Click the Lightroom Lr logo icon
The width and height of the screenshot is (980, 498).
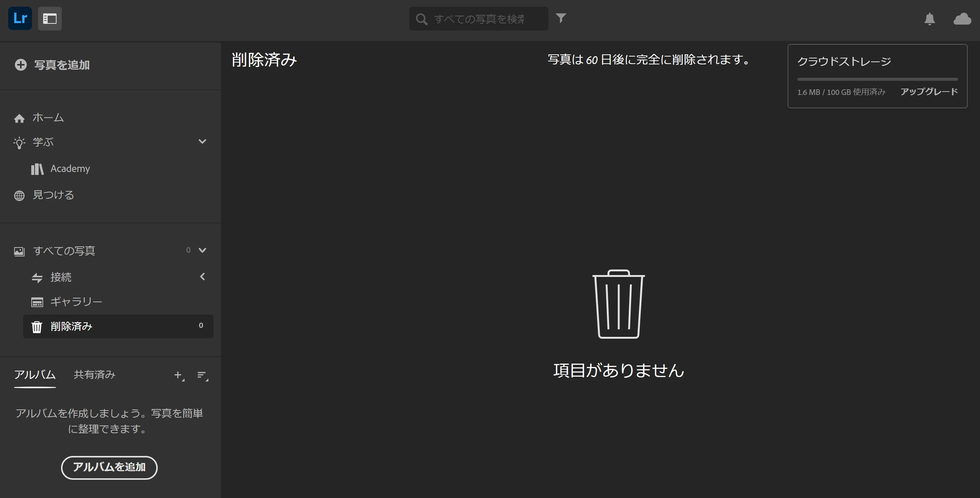click(20, 18)
